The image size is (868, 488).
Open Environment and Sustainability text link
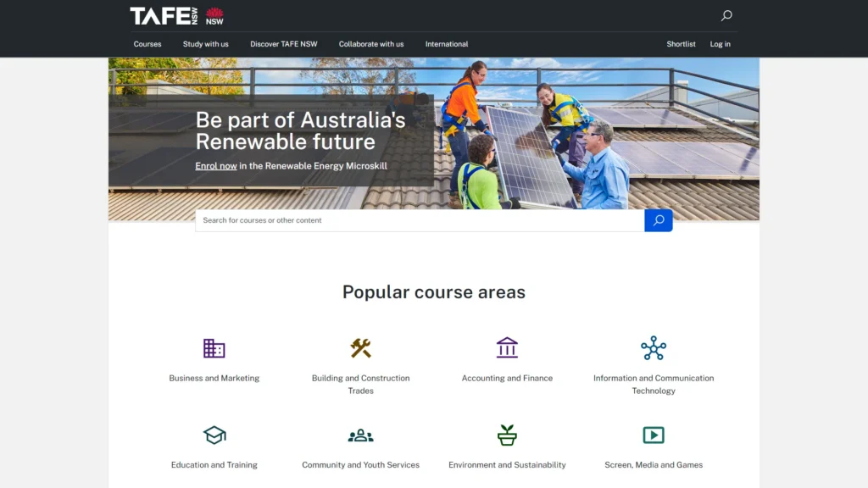(507, 465)
